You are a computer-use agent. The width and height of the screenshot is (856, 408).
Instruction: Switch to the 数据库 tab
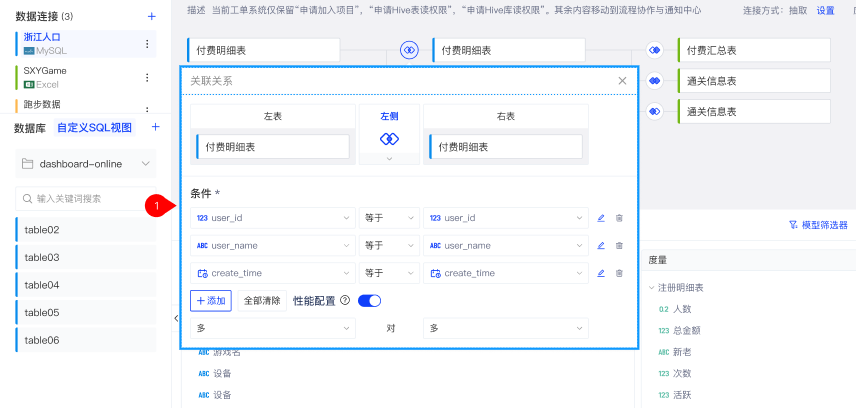[30, 128]
